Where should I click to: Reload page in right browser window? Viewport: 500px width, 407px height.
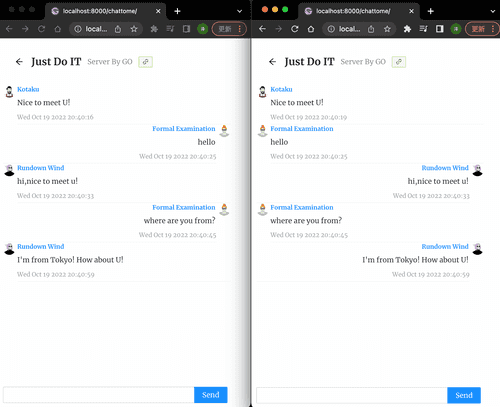click(x=295, y=29)
